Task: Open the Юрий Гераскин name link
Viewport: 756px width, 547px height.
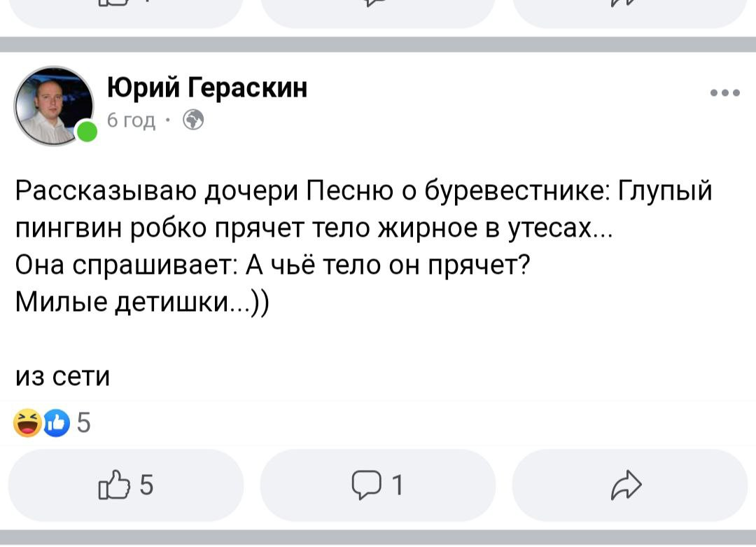Action: pyautogui.click(x=206, y=88)
